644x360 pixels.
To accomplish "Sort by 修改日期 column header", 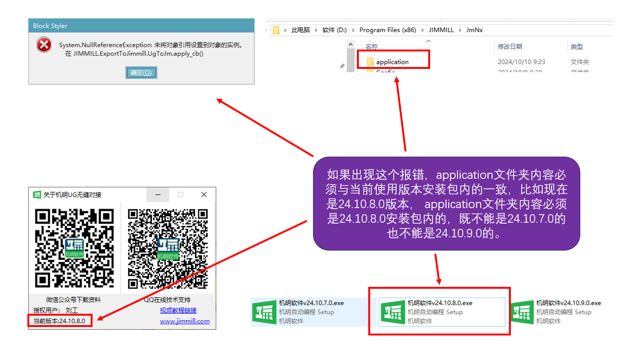I will pos(510,47).
